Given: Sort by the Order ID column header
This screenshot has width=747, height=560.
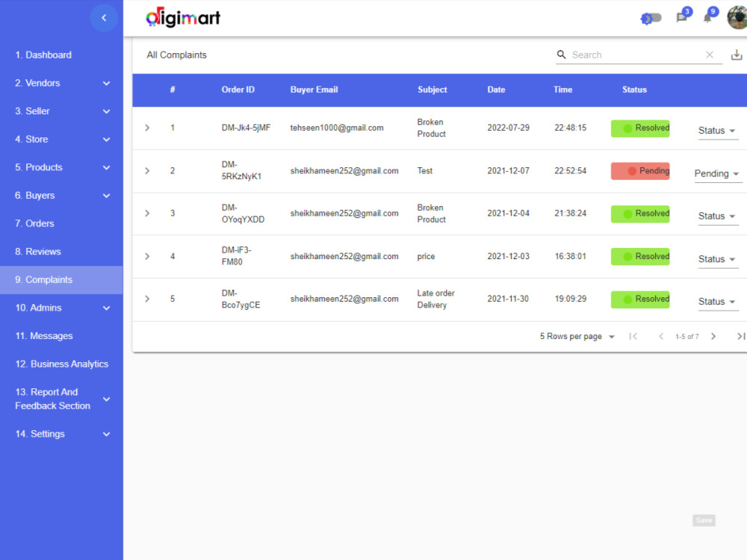Looking at the screenshot, I should 238,90.
